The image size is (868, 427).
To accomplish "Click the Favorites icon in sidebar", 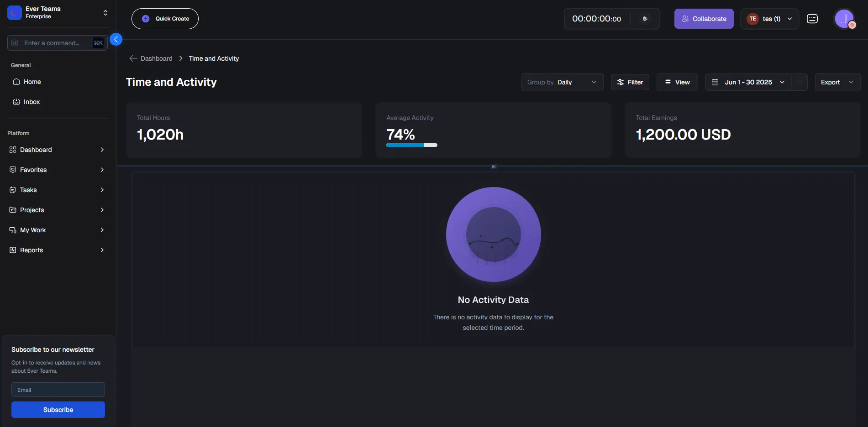I will pos(13,170).
